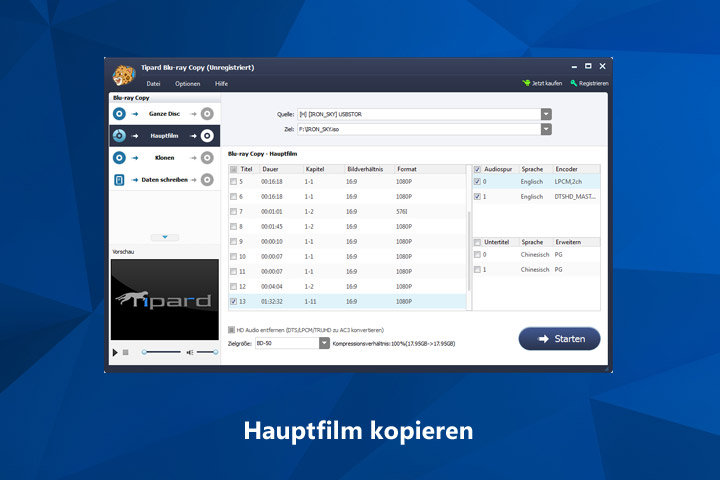Viewport: 720px width, 480px height.
Task: Mute the preview with speaker icon
Action: click(x=190, y=352)
